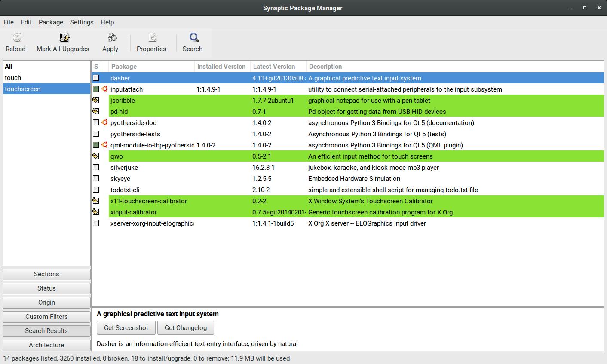Toggle status checkbox for xserver-xorg-input-elographics

tap(96, 223)
